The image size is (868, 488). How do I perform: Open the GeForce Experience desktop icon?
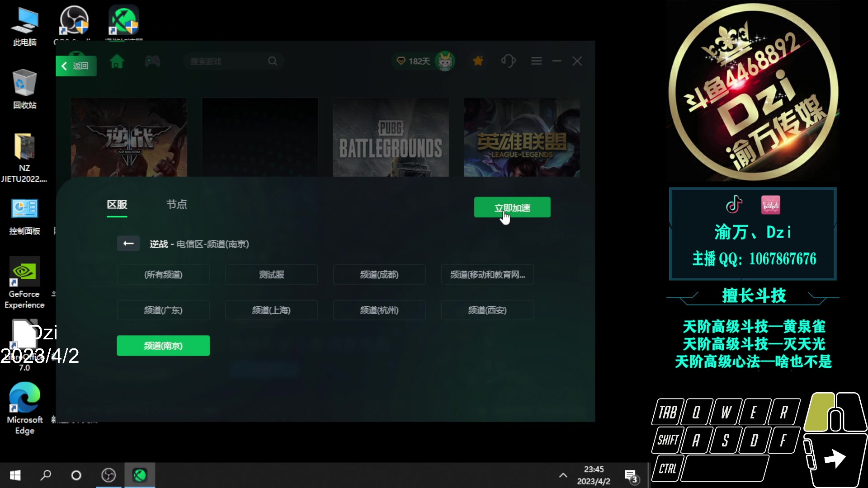24,283
